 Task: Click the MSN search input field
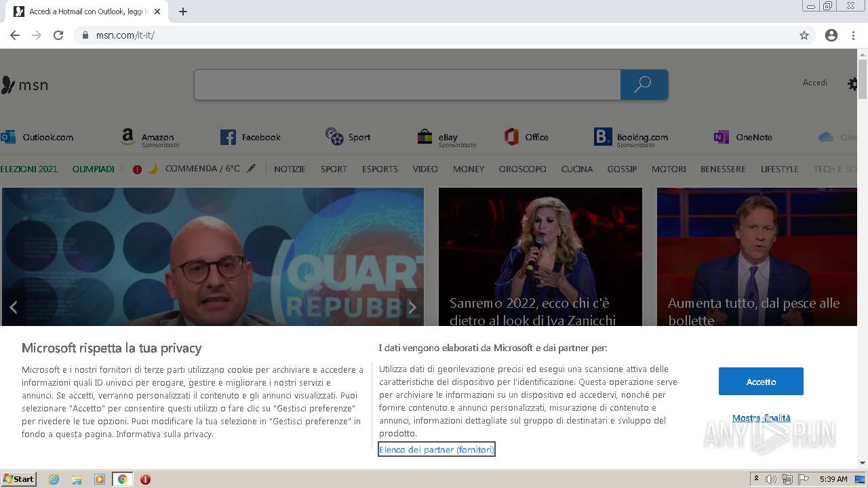(407, 85)
